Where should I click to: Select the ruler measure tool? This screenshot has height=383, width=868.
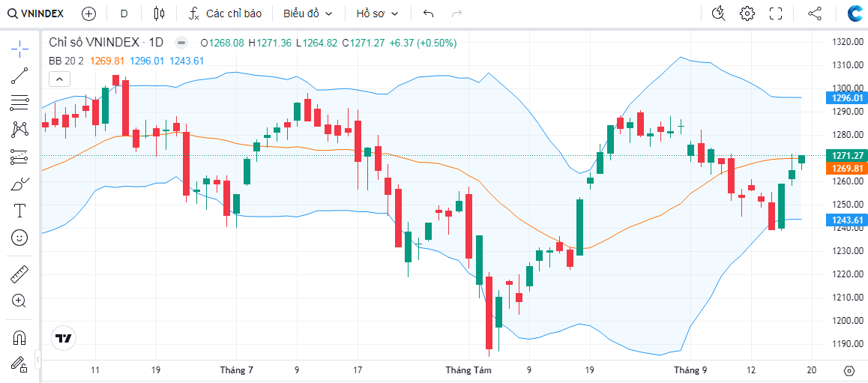pyautogui.click(x=20, y=274)
